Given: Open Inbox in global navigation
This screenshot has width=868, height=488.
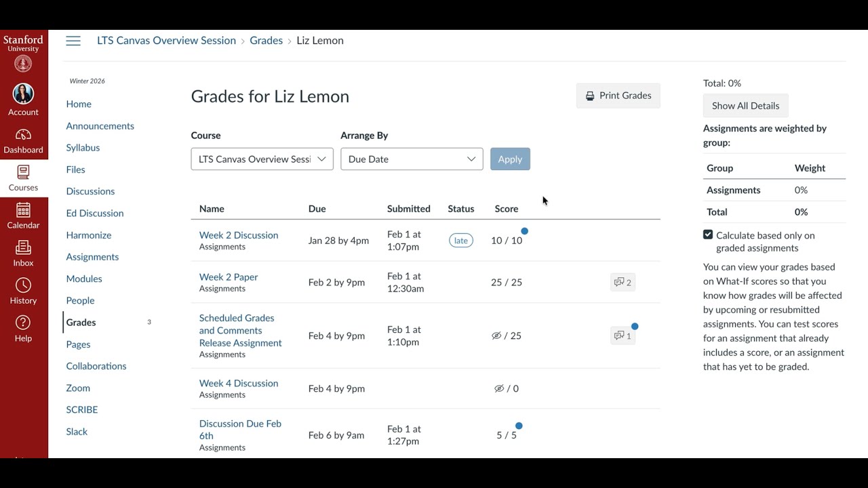Looking at the screenshot, I should [x=24, y=254].
